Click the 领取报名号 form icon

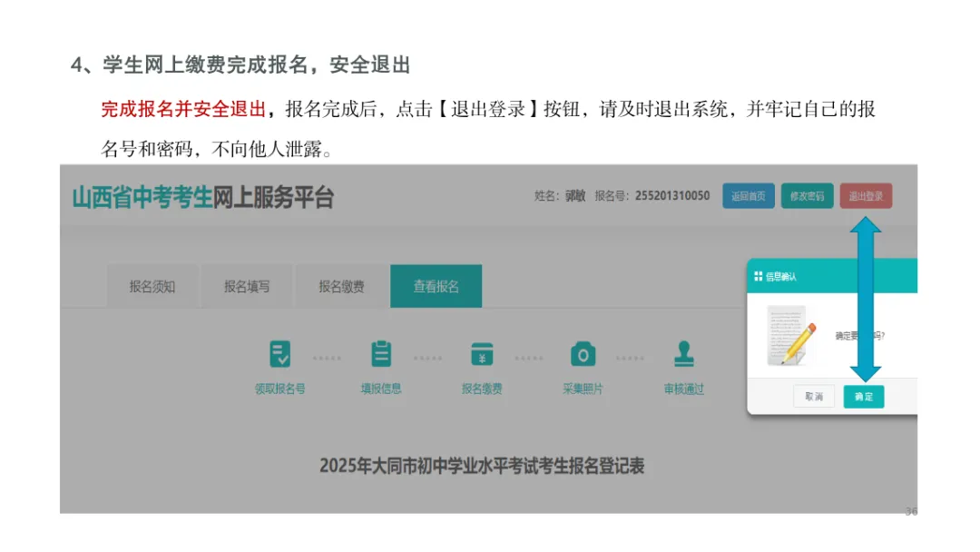pos(279,352)
